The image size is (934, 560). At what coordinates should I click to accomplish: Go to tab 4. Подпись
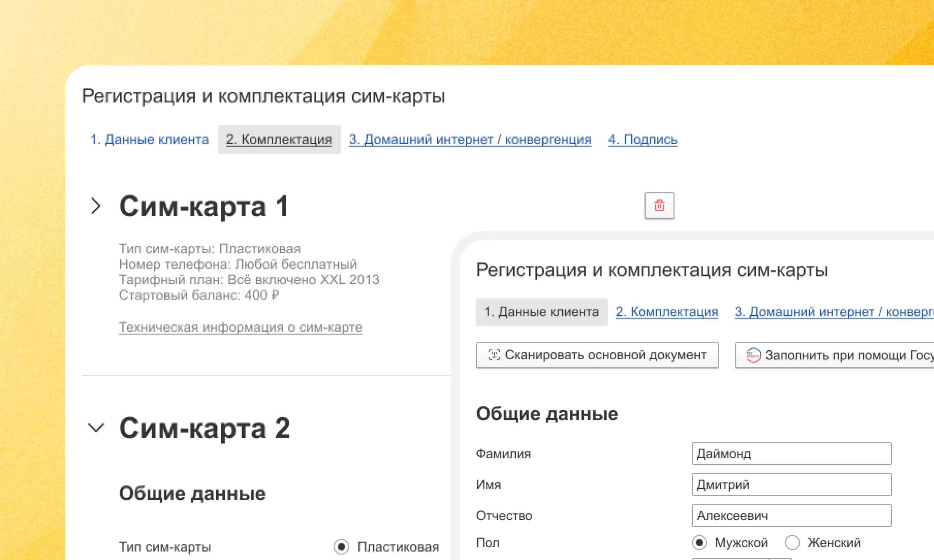click(x=642, y=139)
